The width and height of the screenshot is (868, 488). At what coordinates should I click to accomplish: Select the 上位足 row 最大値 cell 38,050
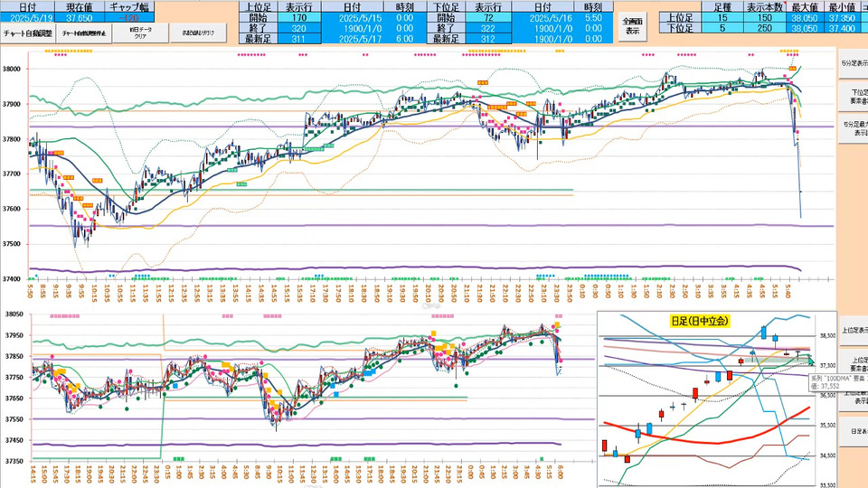pos(805,18)
